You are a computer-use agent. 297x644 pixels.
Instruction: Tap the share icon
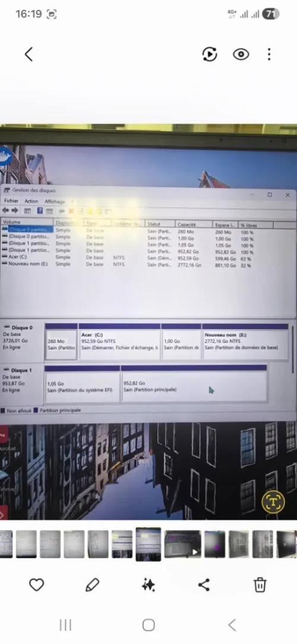(204, 585)
